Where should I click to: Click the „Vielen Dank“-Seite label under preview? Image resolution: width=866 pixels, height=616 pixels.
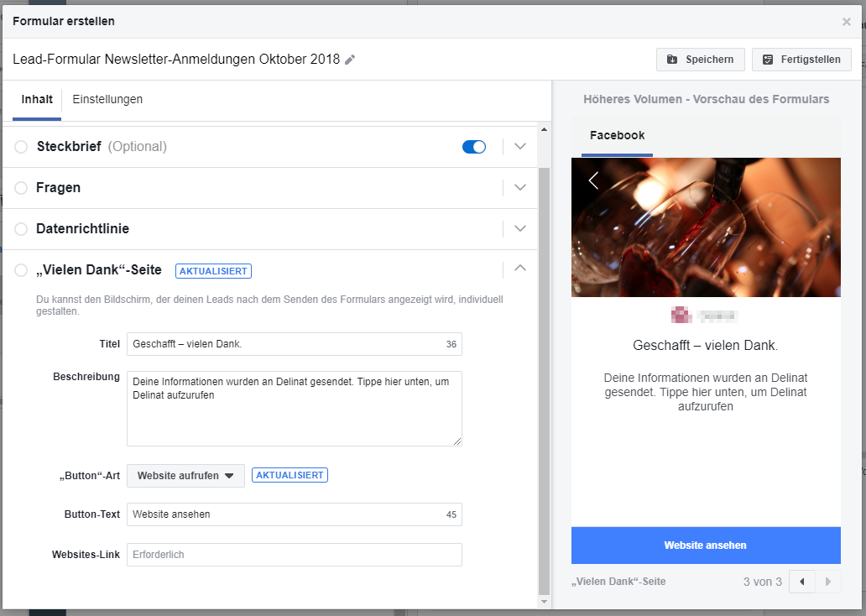click(618, 582)
